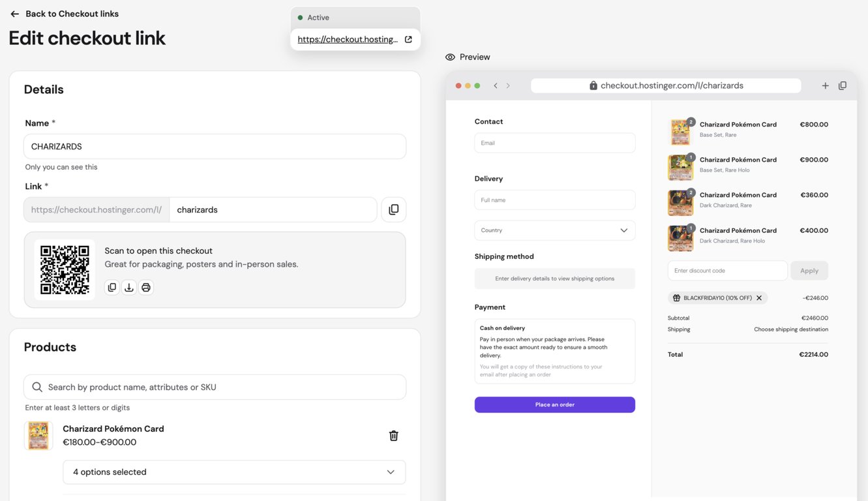Screen dimensions: 868x501
Task: Click the €180.00-€900.00 price range
Action: coord(100,442)
